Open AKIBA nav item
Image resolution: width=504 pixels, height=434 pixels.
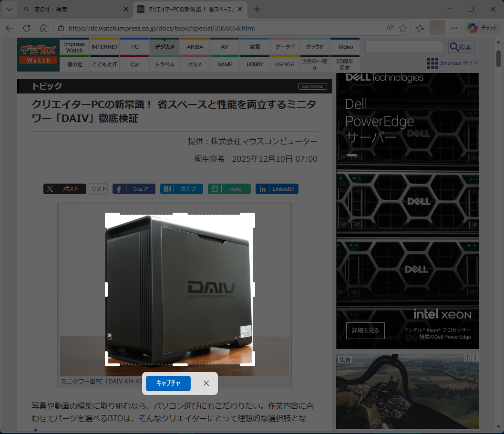[195, 47]
